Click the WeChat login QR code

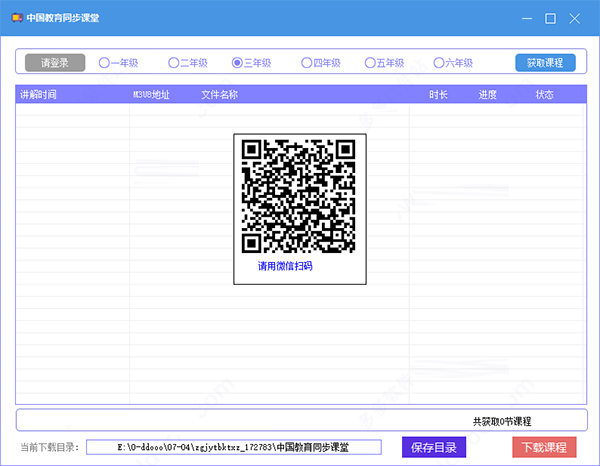(298, 196)
